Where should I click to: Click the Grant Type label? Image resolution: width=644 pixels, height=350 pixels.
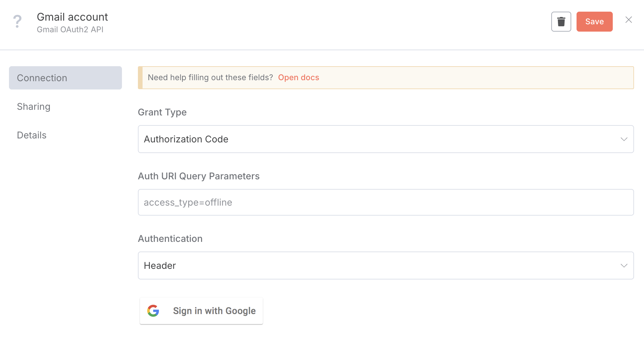click(x=162, y=112)
